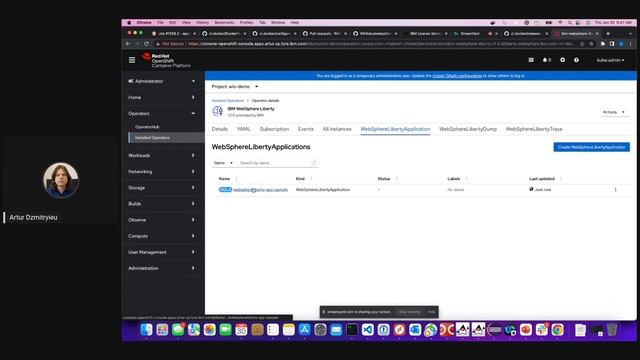The height and width of the screenshot is (360, 640).
Task: Click the Red Hat OpenShift logo
Action: point(167,60)
